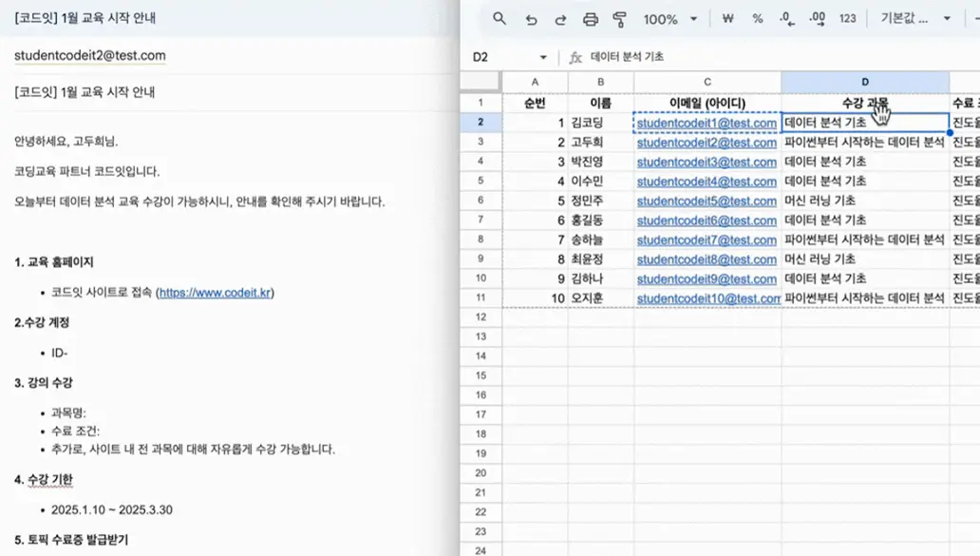
Task: Click the undo arrow icon
Action: coord(531,19)
